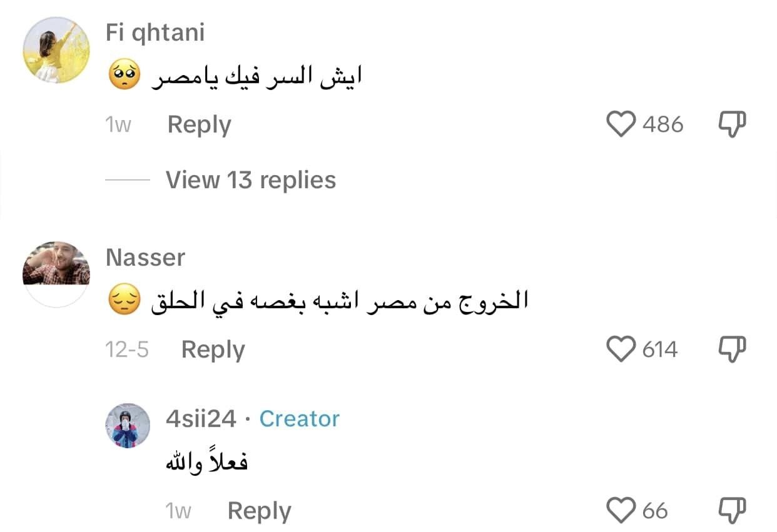
Task: Reply to Fi qhtani's comment
Action: point(199,125)
